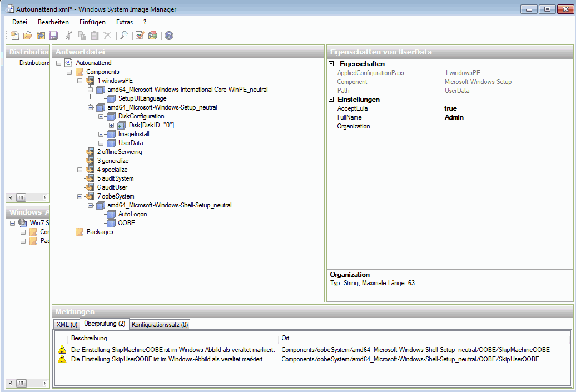Switch to the XML (0) tab
Viewport: 576px width, 392px height.
[67, 324]
